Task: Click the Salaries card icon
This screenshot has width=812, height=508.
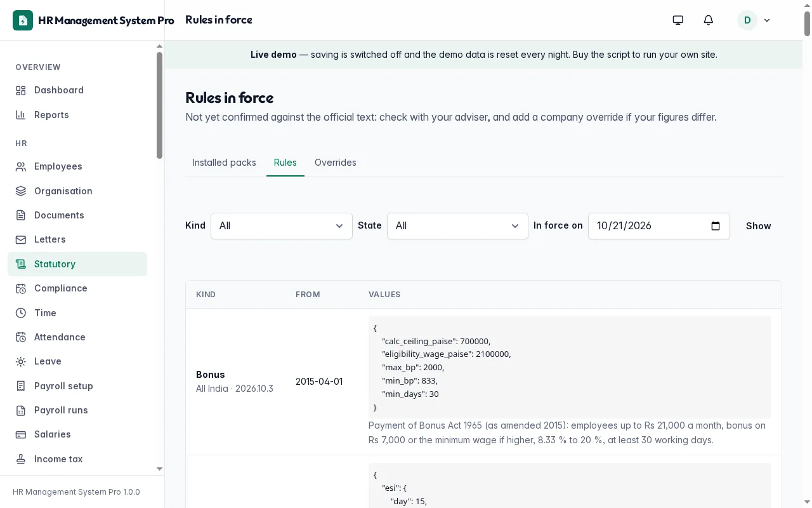Action: pyautogui.click(x=21, y=434)
